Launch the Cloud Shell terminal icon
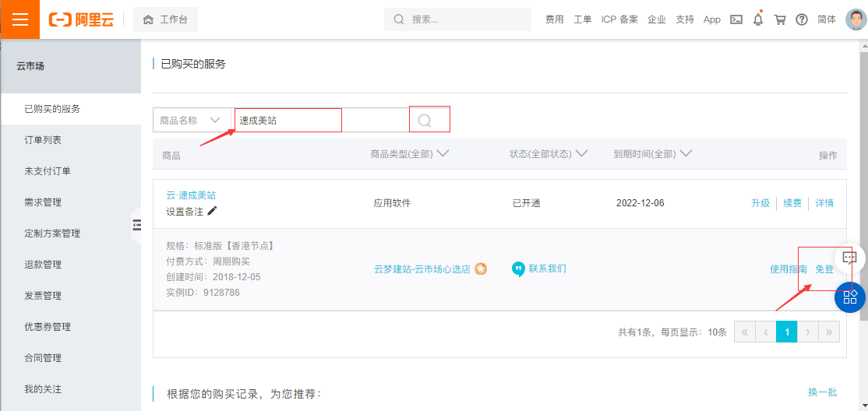Image resolution: width=868 pixels, height=411 pixels. pyautogui.click(x=736, y=19)
